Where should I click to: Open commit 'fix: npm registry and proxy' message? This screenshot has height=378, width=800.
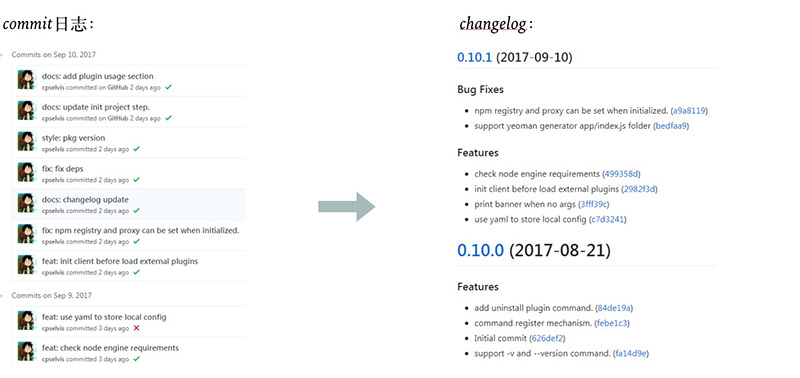click(x=141, y=231)
